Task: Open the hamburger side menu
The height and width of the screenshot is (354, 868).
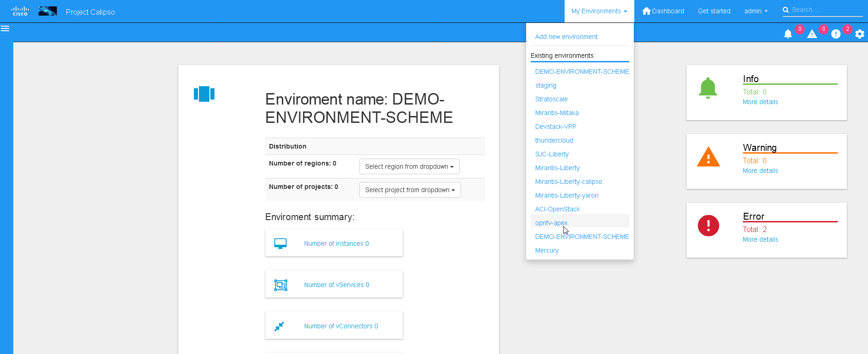Action: [5, 28]
